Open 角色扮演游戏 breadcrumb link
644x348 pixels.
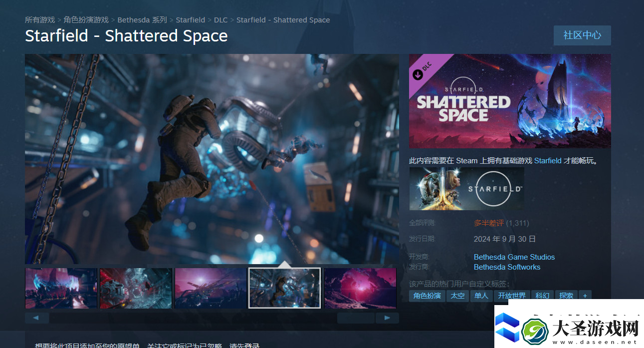point(86,20)
